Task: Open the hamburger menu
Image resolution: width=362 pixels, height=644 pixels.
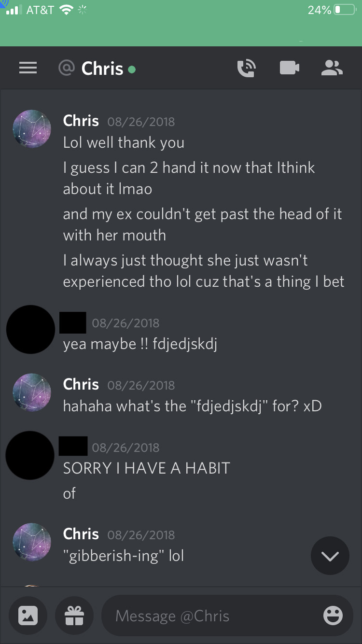Action: pos(28,69)
